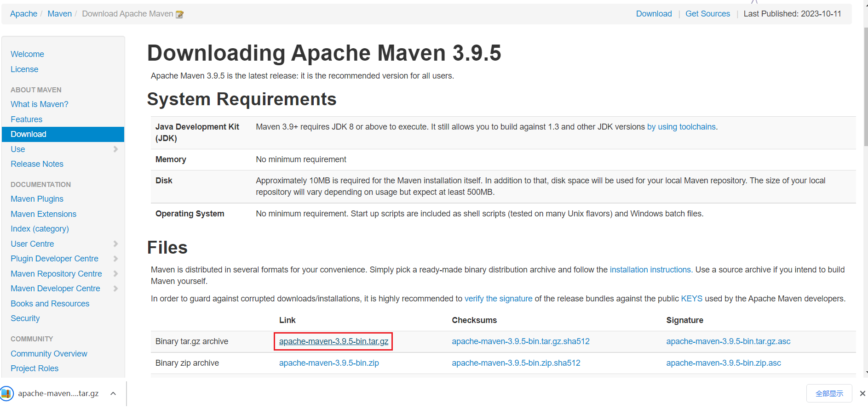Image resolution: width=868 pixels, height=408 pixels.
Task: Click the Download link in top bar
Action: [x=654, y=14]
